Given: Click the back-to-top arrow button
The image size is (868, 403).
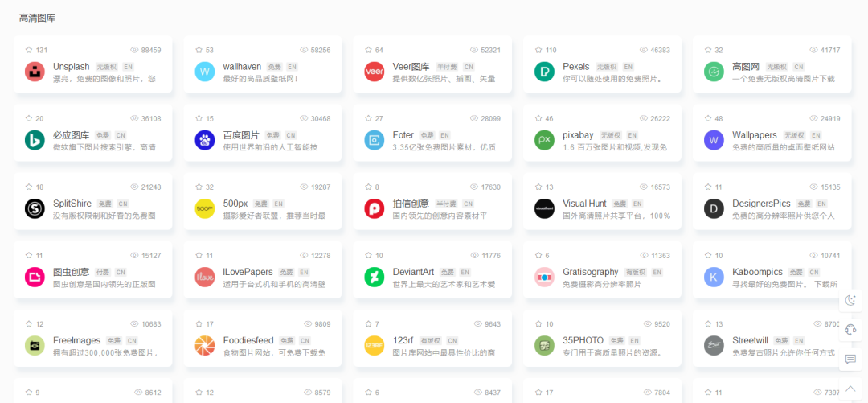Looking at the screenshot, I should 850,388.
